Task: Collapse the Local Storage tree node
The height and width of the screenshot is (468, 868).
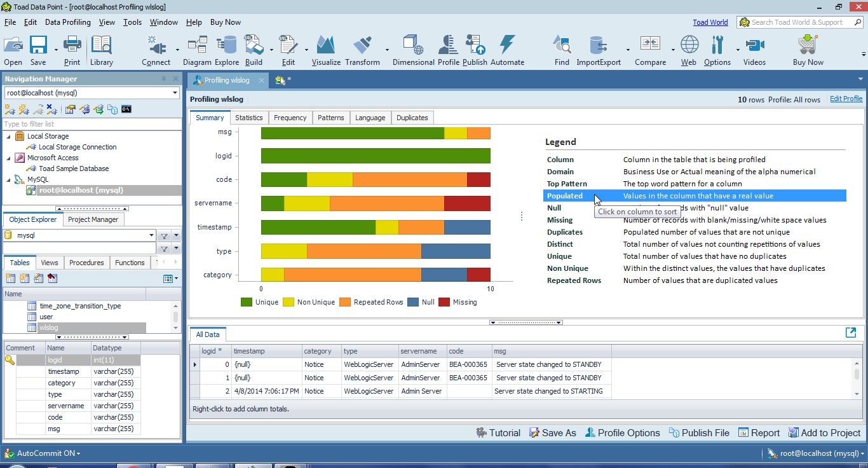Action: coord(9,136)
